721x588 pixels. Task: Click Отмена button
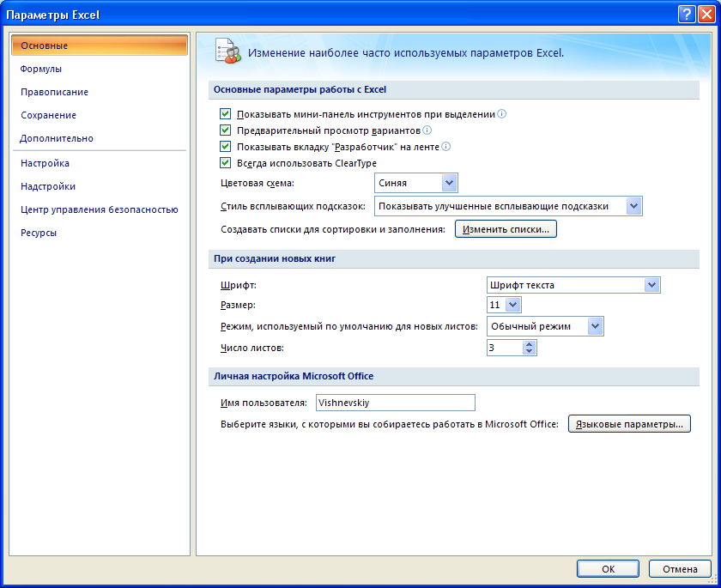680,569
